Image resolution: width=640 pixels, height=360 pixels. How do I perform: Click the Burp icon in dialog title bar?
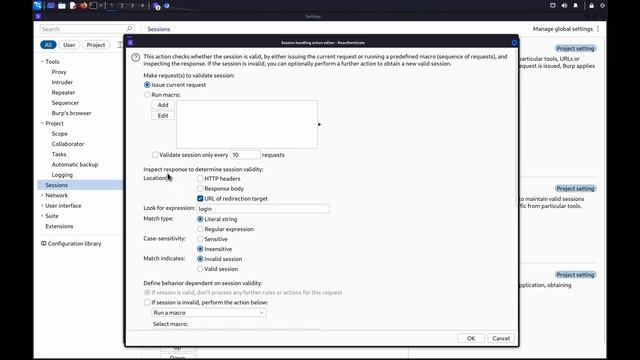pos(130,42)
